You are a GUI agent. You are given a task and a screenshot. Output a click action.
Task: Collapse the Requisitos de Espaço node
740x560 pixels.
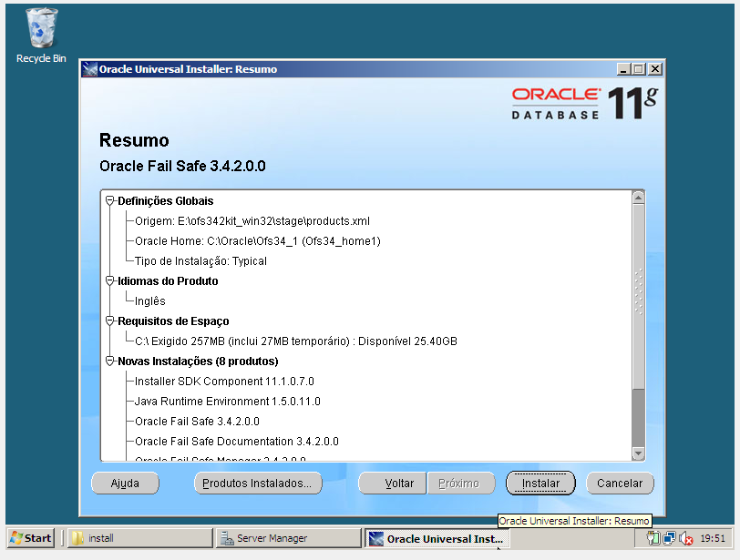[109, 321]
